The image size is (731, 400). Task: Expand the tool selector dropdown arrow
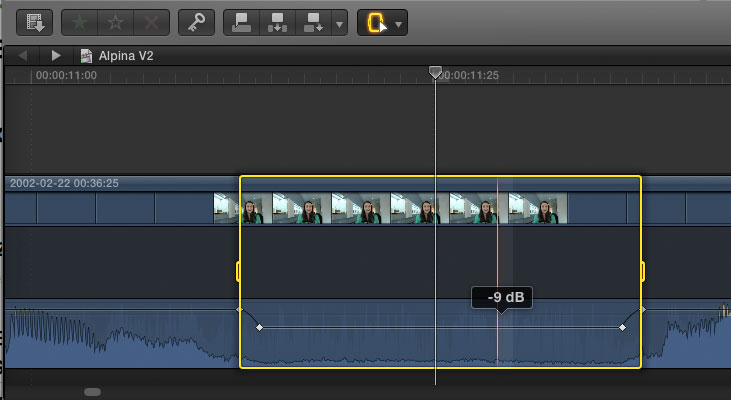(x=399, y=22)
